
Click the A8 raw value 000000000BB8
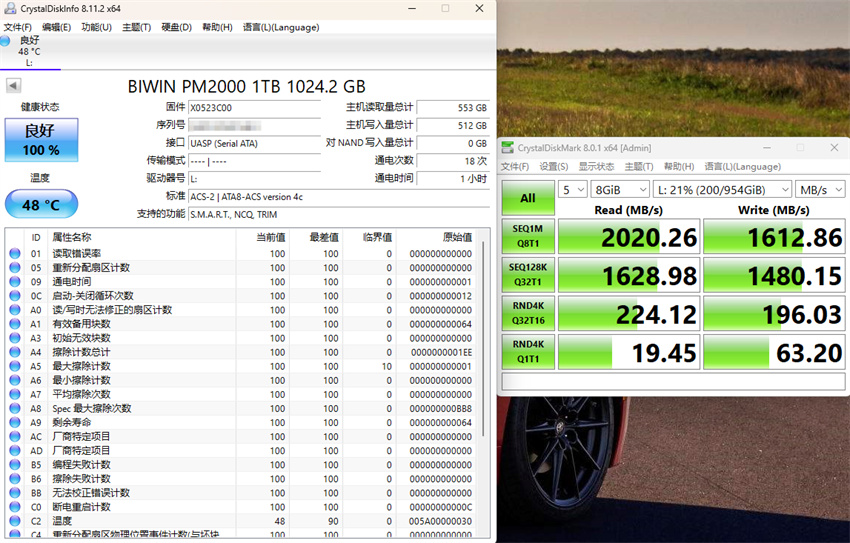pos(441,409)
